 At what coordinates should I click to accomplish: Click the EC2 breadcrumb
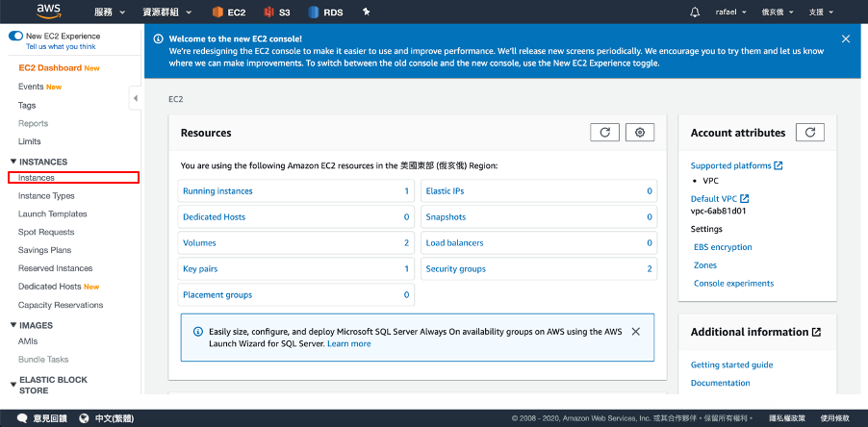pos(175,100)
